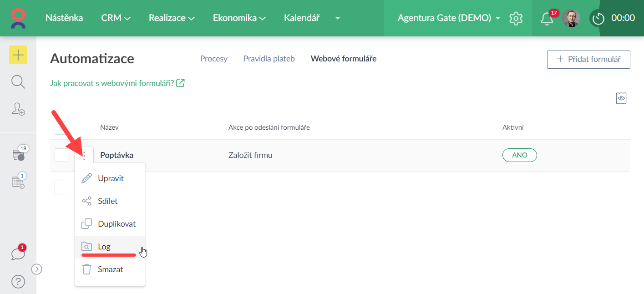Tick the select-all checkbox in table header
Image resolution: width=644 pixels, height=294 pixels.
(x=61, y=127)
